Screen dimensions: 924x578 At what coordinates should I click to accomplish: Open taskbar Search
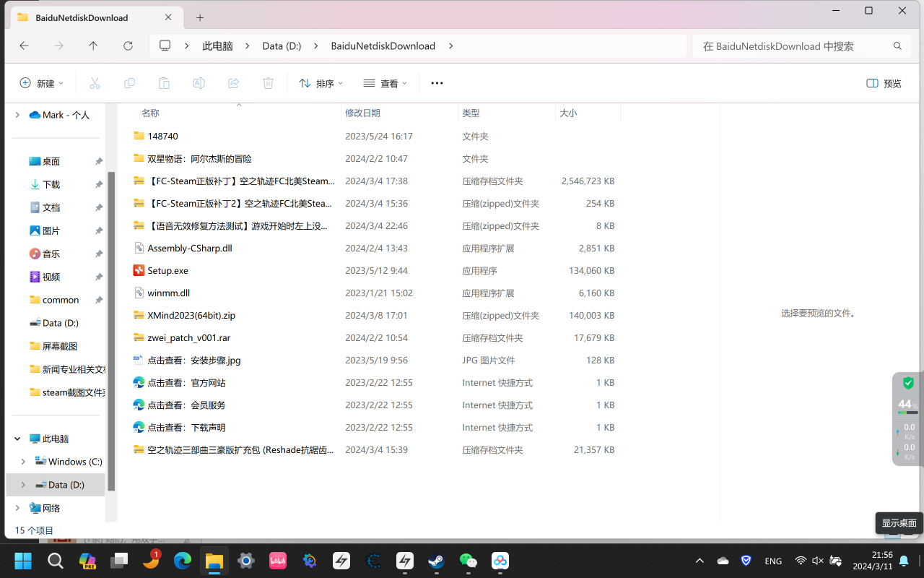[56, 560]
